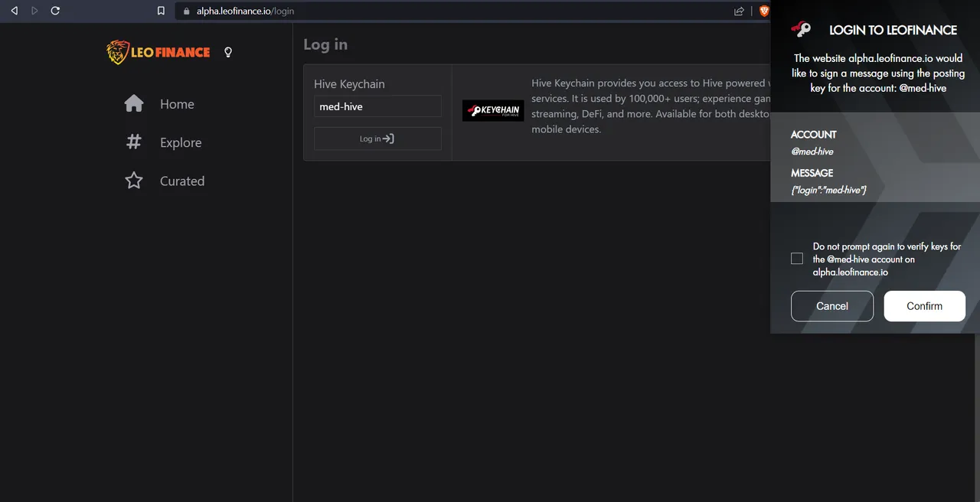Enable the 'Do not prompt again' checkbox
Image resolution: width=980 pixels, height=502 pixels.
(797, 259)
